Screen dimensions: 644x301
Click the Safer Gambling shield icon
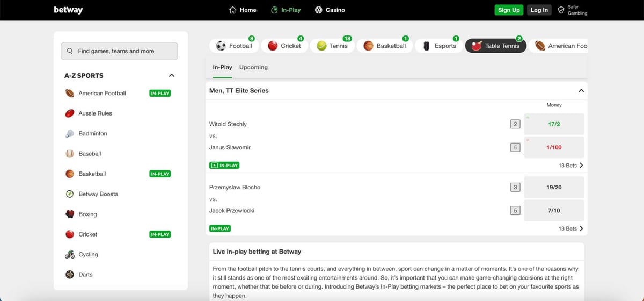561,10
